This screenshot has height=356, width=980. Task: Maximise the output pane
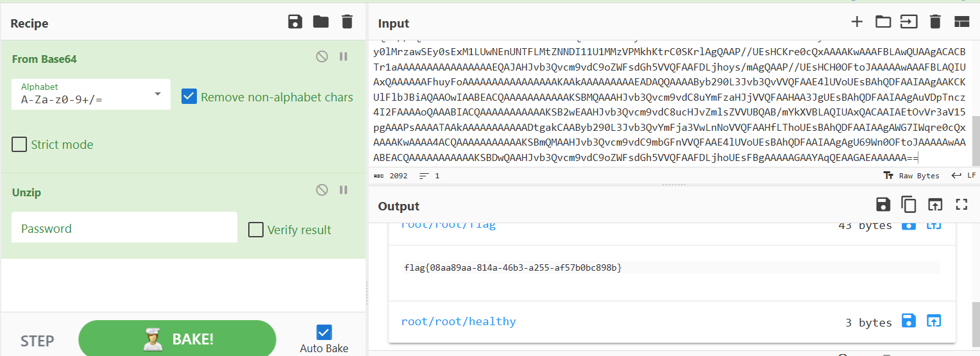click(961, 205)
